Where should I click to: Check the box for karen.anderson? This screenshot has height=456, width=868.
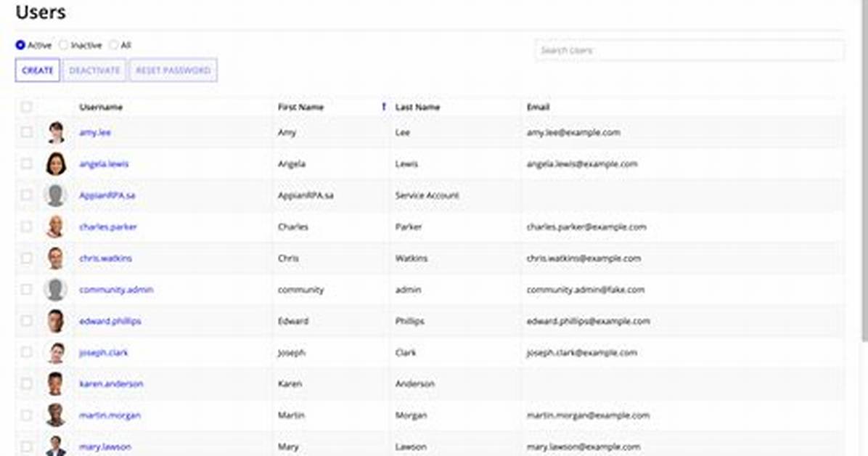coord(26,383)
